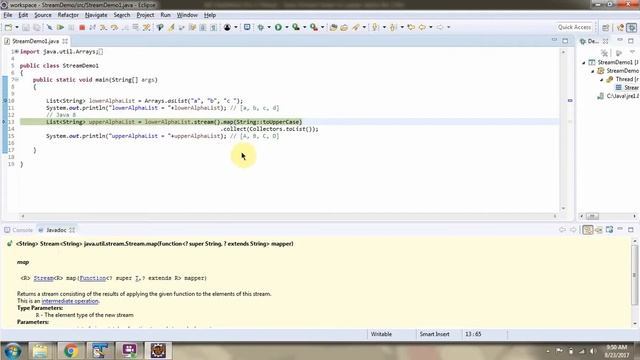Switch to the Debug perspective icon

[x=631, y=27]
